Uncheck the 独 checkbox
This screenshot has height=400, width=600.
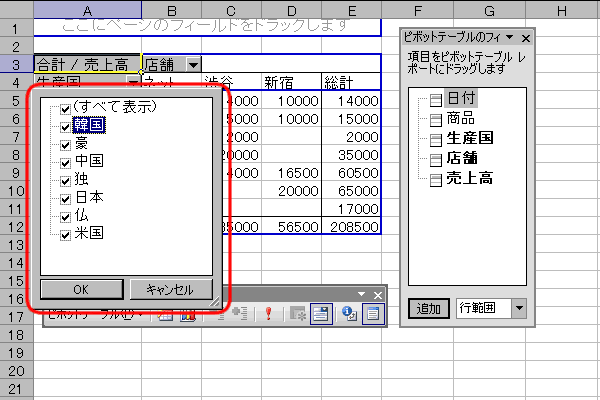65,181
